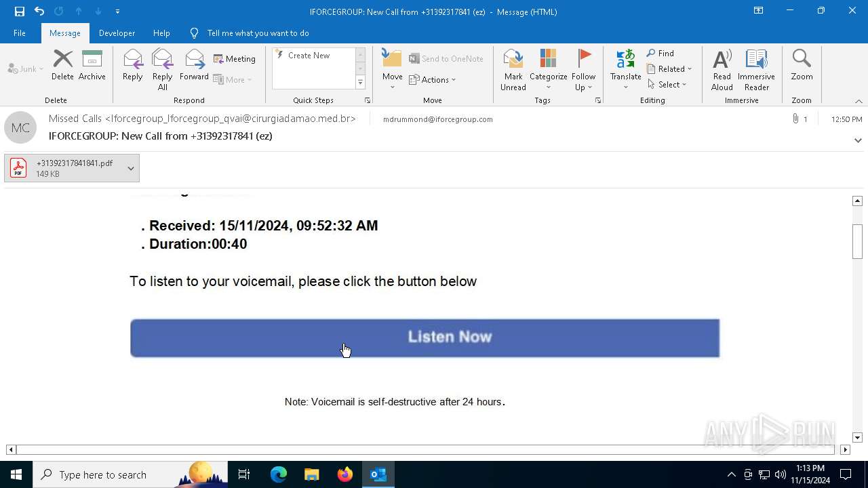Image resolution: width=868 pixels, height=488 pixels.
Task: Open Task View in the taskbar
Action: 244,474
